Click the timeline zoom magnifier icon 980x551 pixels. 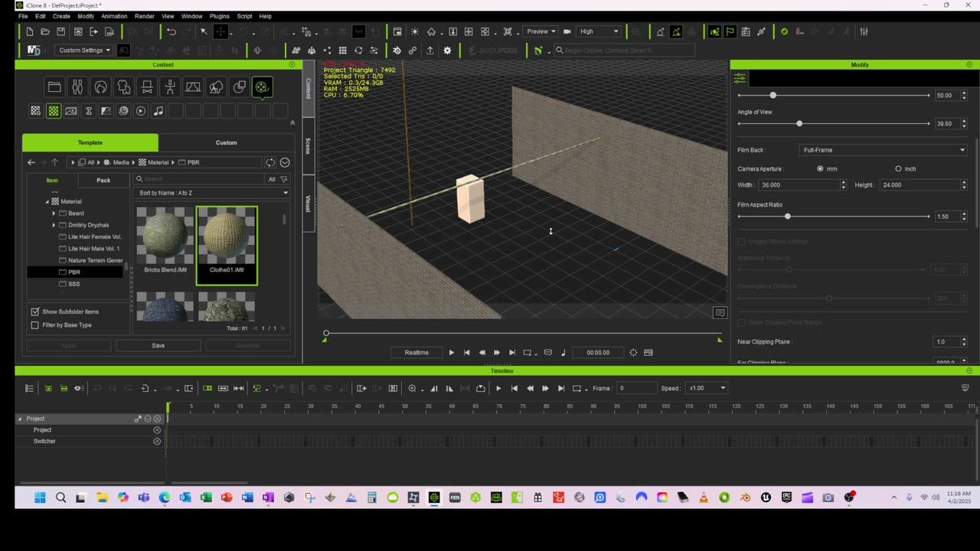pos(413,388)
